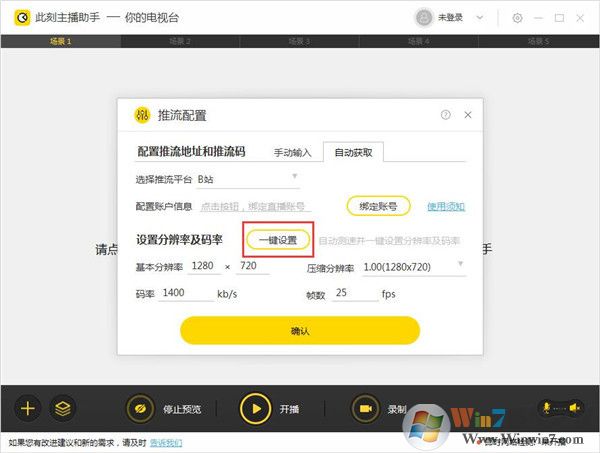Open settings gear in title bar

(x=517, y=18)
